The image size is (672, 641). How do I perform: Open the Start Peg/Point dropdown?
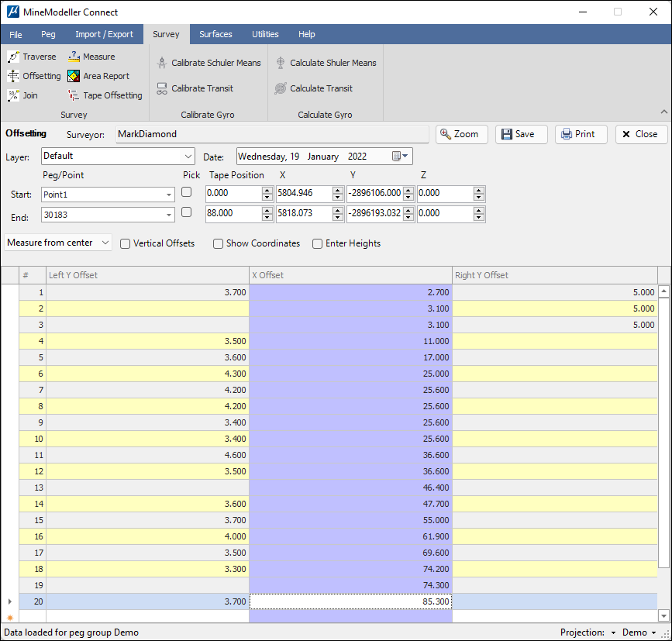point(169,195)
